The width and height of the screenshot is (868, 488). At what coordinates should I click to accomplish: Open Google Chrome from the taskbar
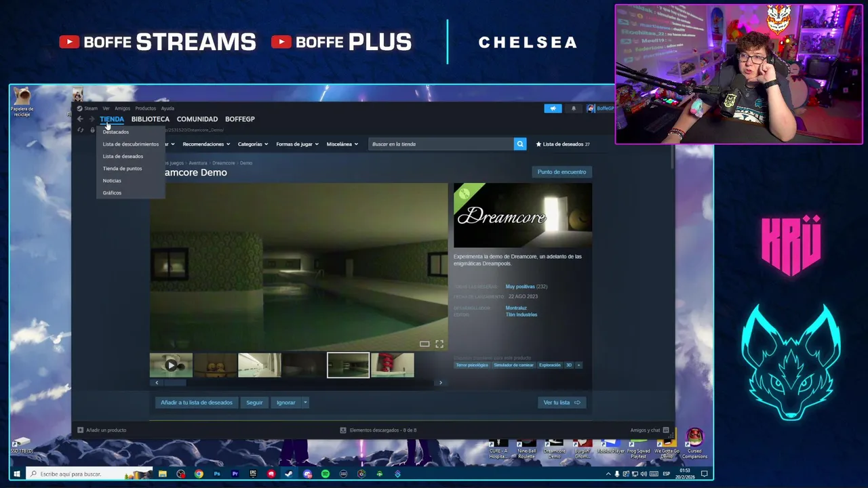(x=199, y=474)
